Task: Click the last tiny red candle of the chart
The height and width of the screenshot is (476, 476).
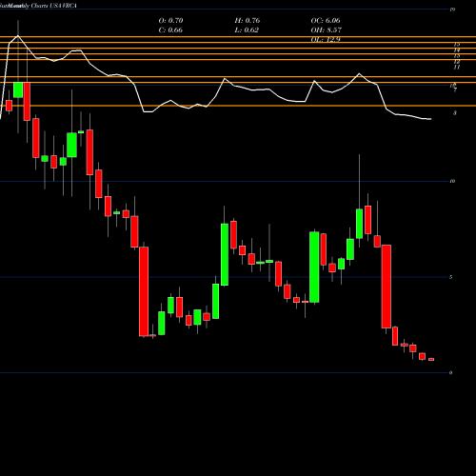Action: (431, 360)
